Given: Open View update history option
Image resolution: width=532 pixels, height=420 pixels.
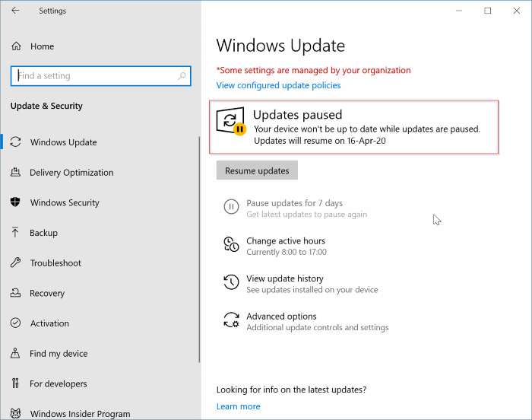Looking at the screenshot, I should [285, 278].
